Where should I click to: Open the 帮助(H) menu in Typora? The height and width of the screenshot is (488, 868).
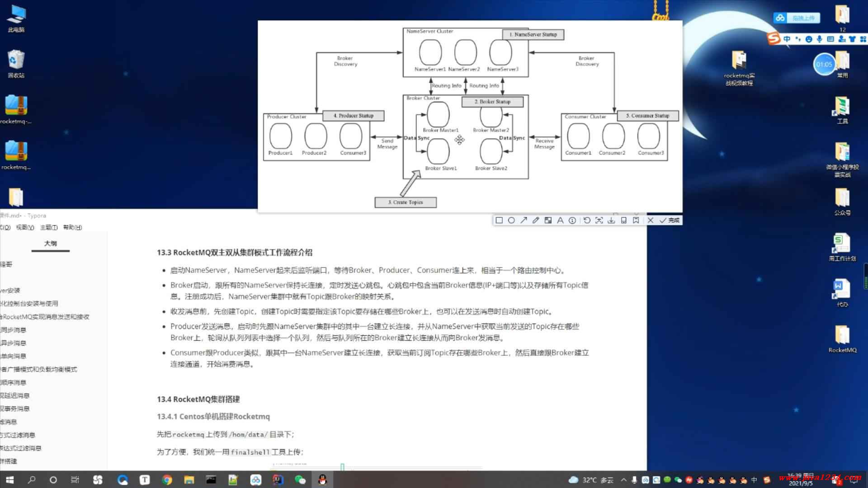tap(72, 227)
